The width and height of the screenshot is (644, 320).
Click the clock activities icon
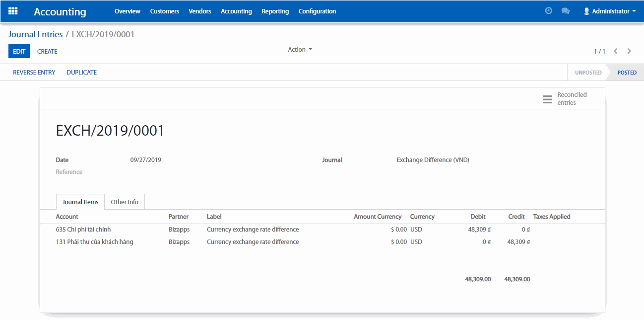click(548, 11)
